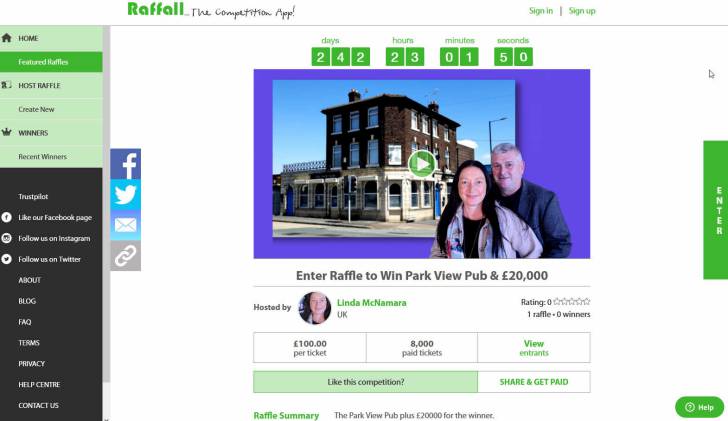This screenshot has width=728, height=421.
Task: Share raffle via Facebook icon
Action: [125, 164]
